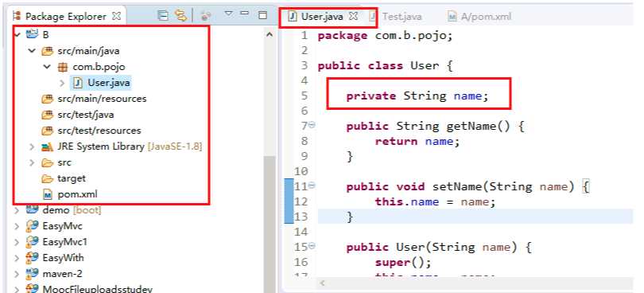Expand the demo [boot] project
Screen dimensions: 644x293
pyautogui.click(x=17, y=210)
